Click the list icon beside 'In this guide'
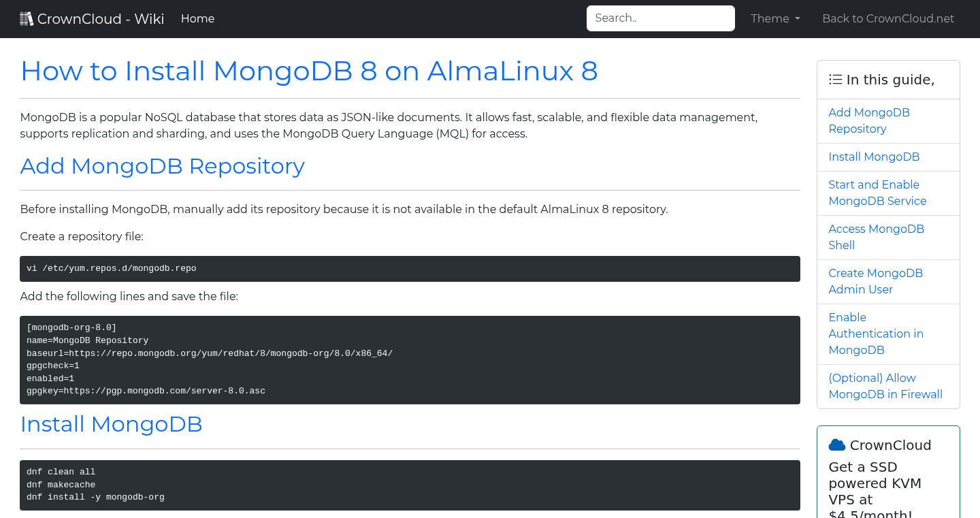Image resolution: width=980 pixels, height=518 pixels. (x=835, y=79)
